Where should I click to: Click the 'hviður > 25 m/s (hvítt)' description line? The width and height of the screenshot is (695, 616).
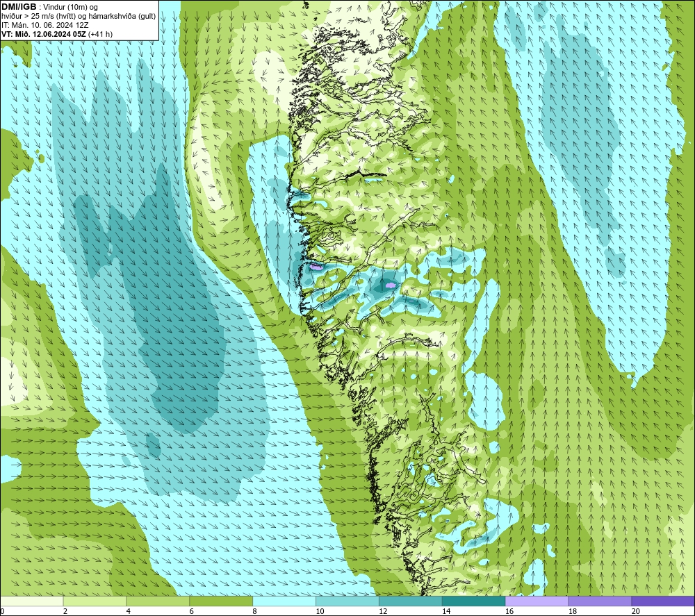click(79, 17)
